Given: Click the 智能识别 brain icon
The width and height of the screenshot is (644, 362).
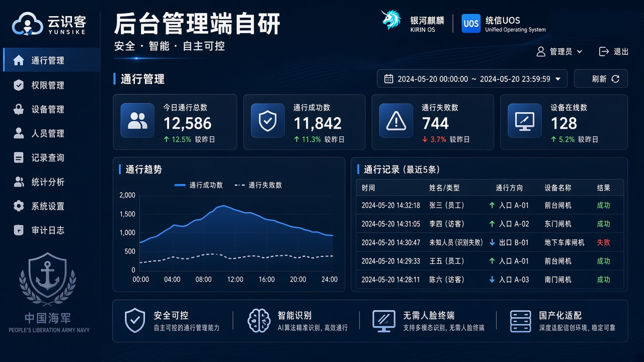Looking at the screenshot, I should (260, 321).
